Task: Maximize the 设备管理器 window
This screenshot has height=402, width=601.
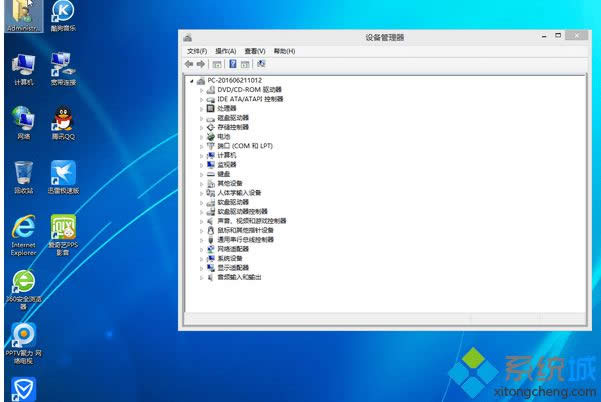Action: click(x=558, y=36)
